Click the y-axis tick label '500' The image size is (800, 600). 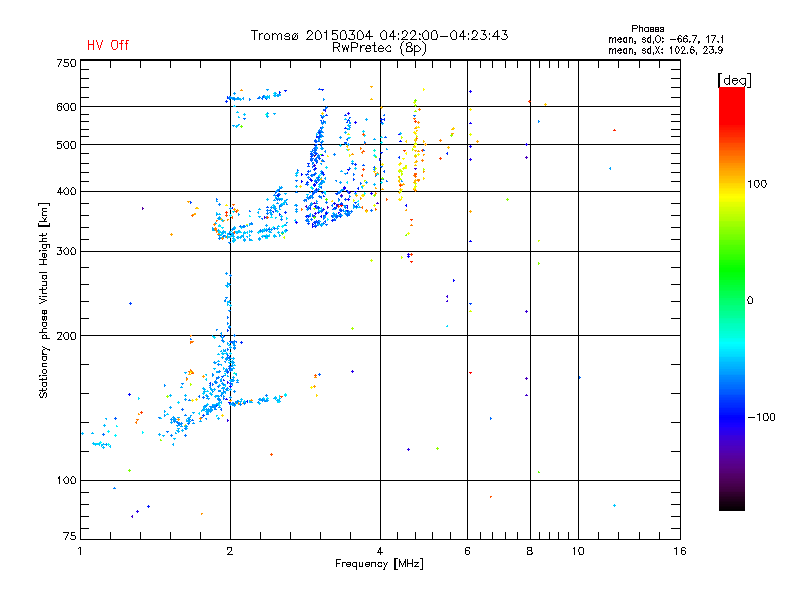pos(66,145)
